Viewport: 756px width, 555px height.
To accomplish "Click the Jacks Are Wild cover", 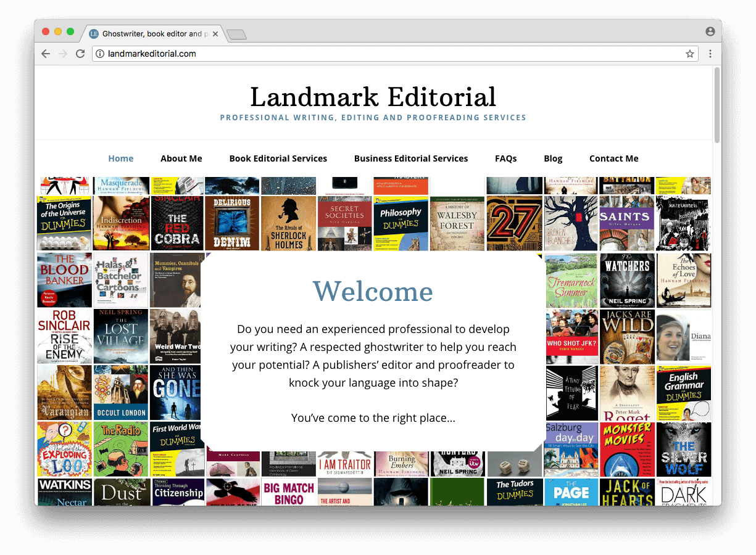I will point(627,337).
